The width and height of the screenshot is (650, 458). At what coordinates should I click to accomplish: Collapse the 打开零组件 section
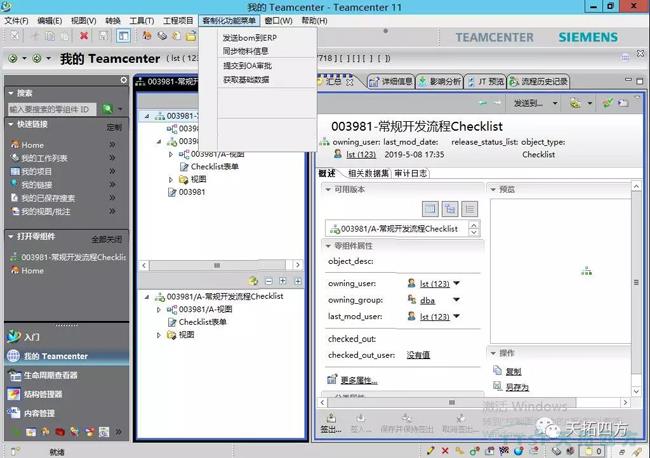point(11,237)
